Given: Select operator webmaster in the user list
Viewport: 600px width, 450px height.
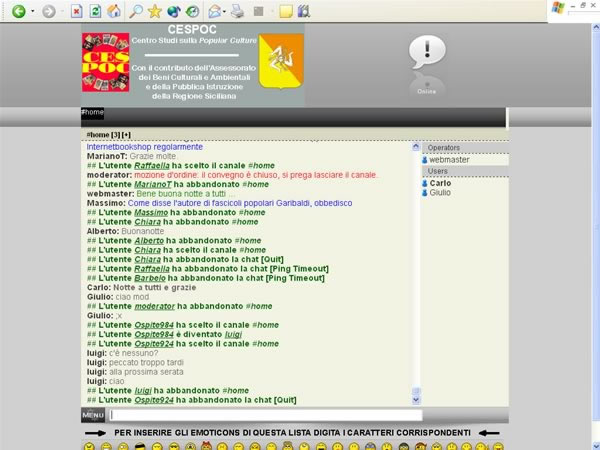Looking at the screenshot, I should point(449,160).
